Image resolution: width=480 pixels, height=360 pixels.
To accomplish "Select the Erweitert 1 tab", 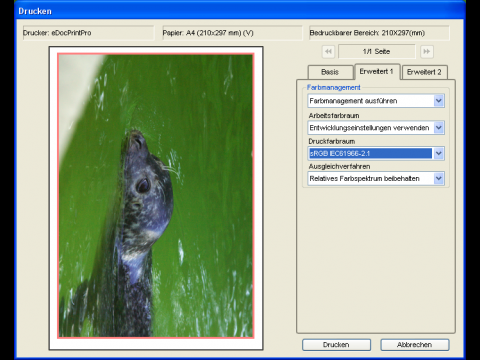I will pos(377,71).
